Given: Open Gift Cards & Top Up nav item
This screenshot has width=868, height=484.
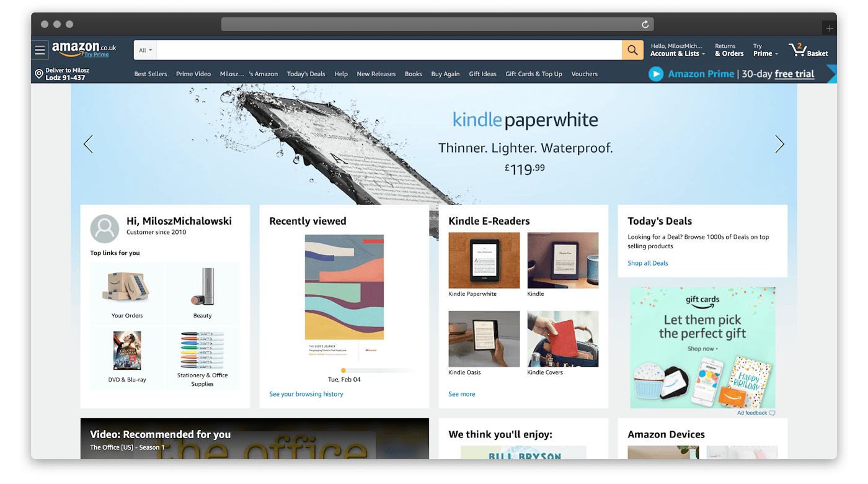Looking at the screenshot, I should [x=534, y=74].
